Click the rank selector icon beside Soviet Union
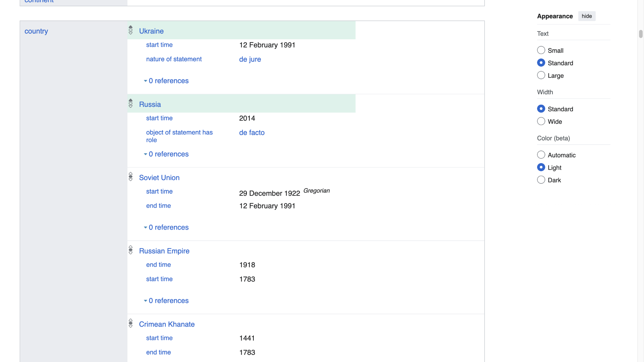The image size is (644, 362). (x=130, y=177)
